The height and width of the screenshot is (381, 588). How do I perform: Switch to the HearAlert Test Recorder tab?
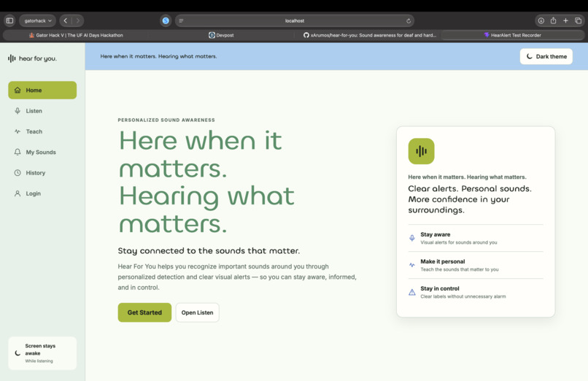coord(513,35)
